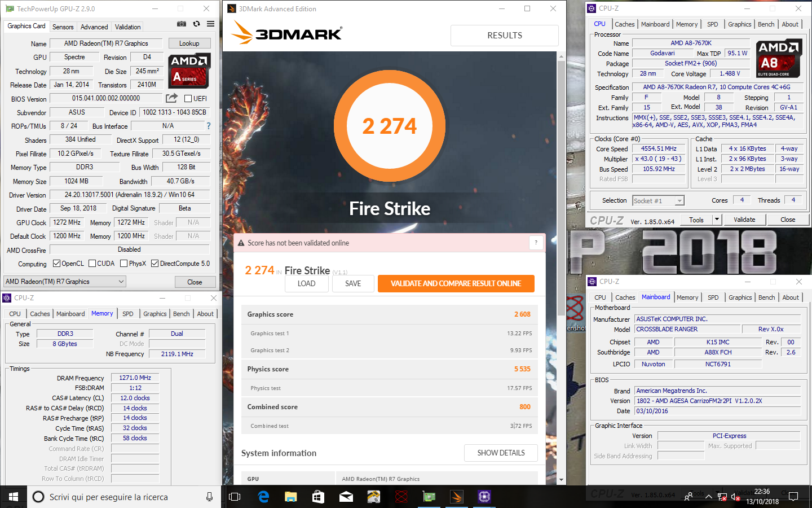Click the AMD A Series logo in GPU-Z

tap(189, 71)
